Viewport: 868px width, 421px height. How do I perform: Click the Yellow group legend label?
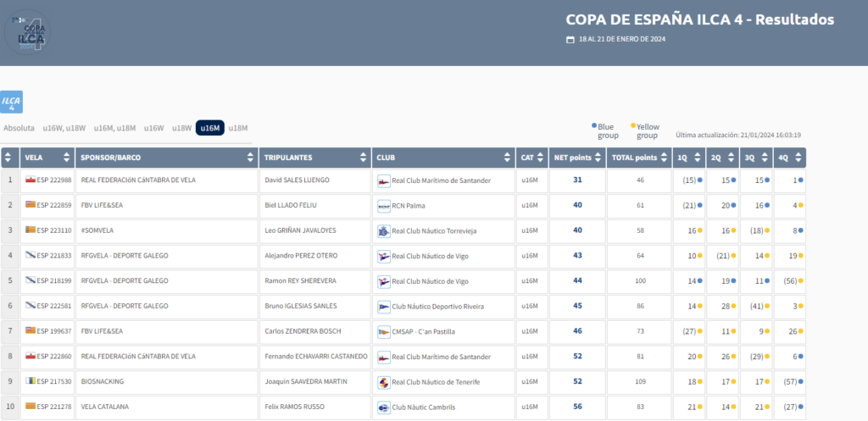point(647,131)
